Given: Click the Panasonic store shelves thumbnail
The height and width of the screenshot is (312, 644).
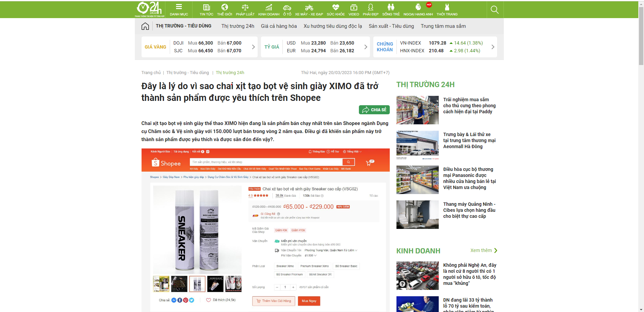Looking at the screenshot, I should [x=418, y=180].
